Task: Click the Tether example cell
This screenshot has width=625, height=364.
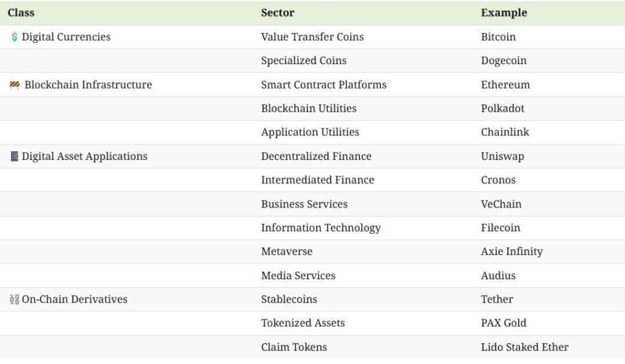Action: (x=497, y=299)
